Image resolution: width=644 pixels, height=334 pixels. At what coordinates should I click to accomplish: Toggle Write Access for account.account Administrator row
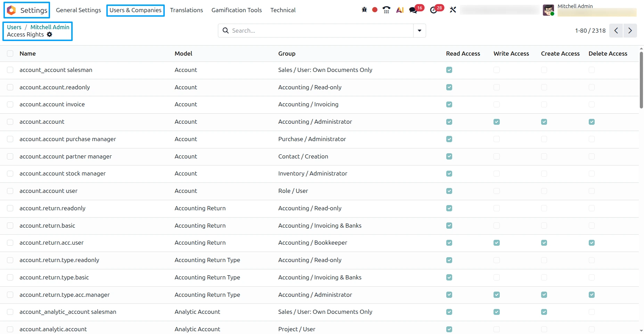tap(497, 122)
